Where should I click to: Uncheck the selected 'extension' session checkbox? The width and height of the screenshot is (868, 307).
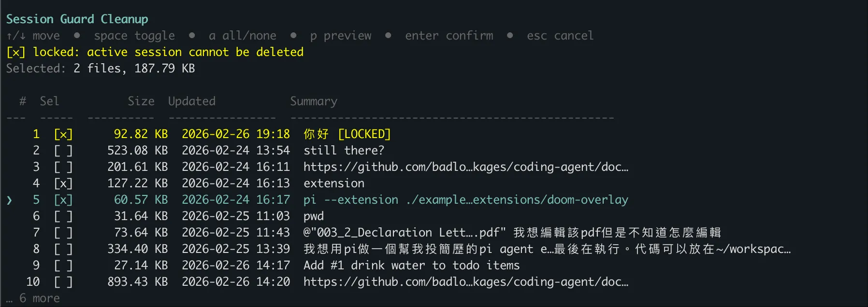point(63,183)
